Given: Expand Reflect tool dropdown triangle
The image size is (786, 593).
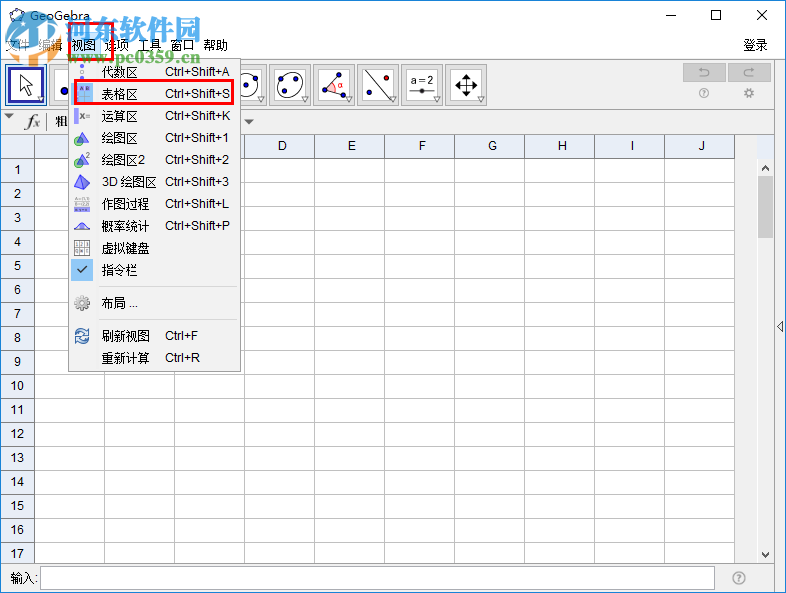Looking at the screenshot, I should (393, 99).
